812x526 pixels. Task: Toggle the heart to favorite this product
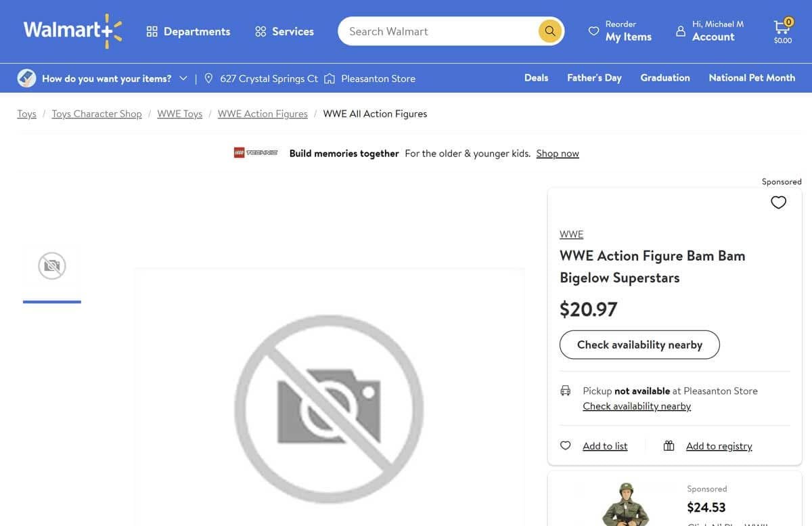pyautogui.click(x=777, y=202)
